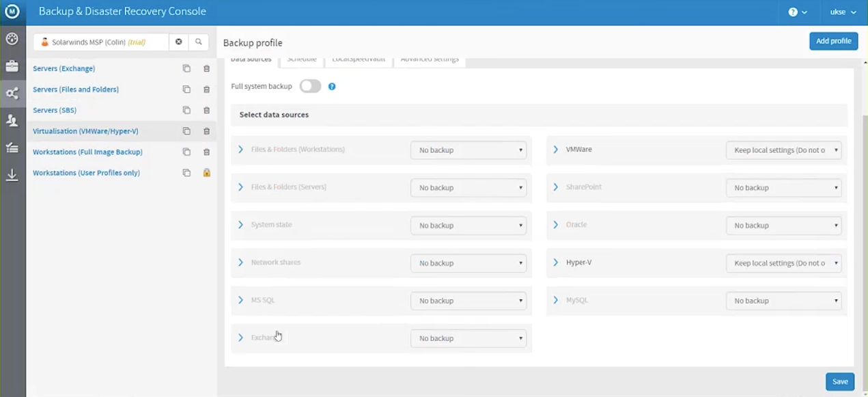This screenshot has height=397, width=868.
Task: Open the Virtualisation (VMWare/Hyper-V) profile
Action: pos(85,131)
